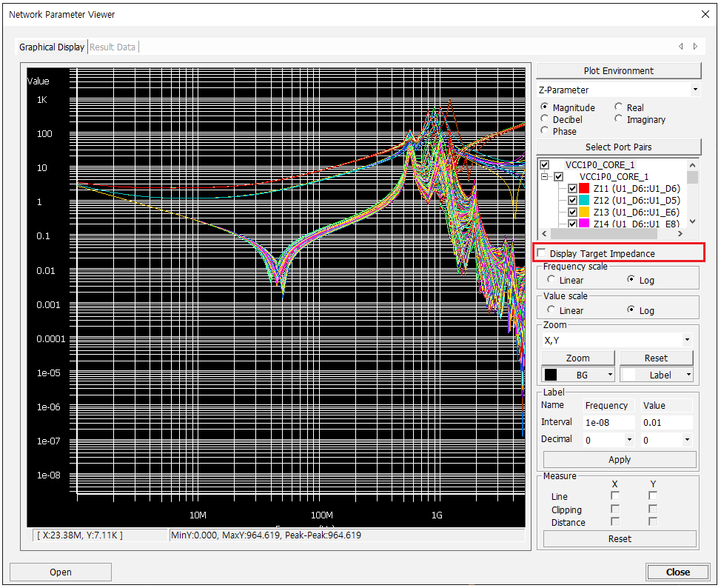Open the Z-Parameter dropdown

click(x=694, y=90)
